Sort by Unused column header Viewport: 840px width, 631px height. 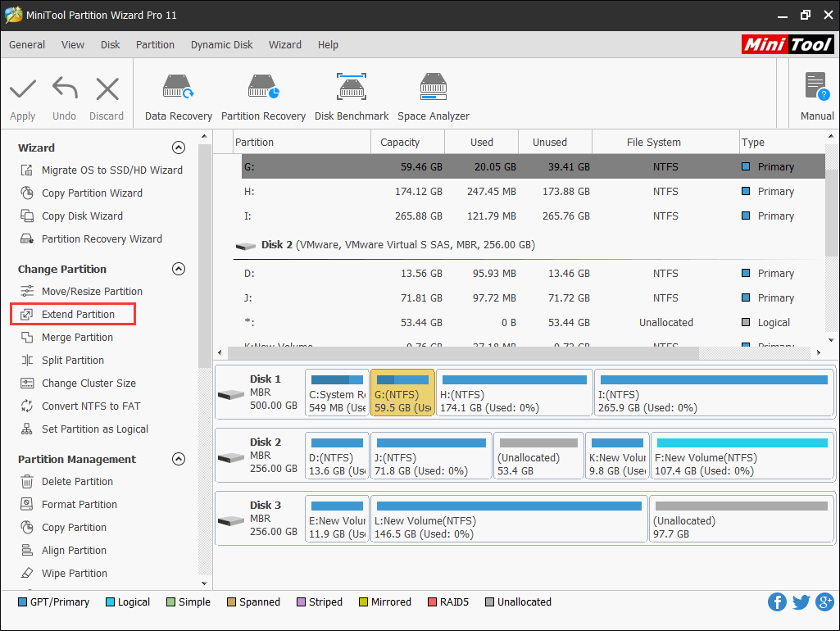555,142
